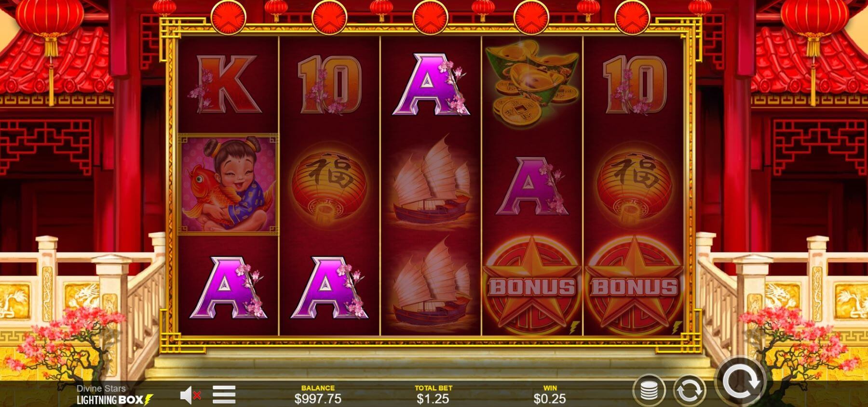This screenshot has width=868, height=407.
Task: Click the Lightning Box logo
Action: tap(115, 399)
